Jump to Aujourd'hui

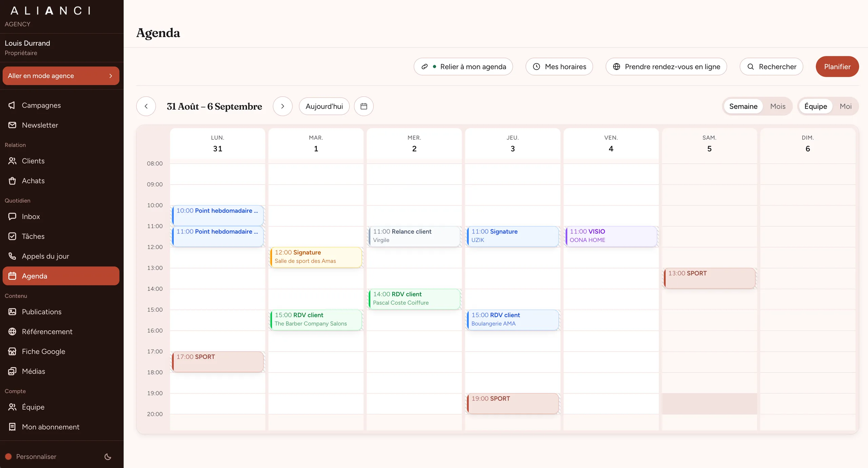(324, 106)
